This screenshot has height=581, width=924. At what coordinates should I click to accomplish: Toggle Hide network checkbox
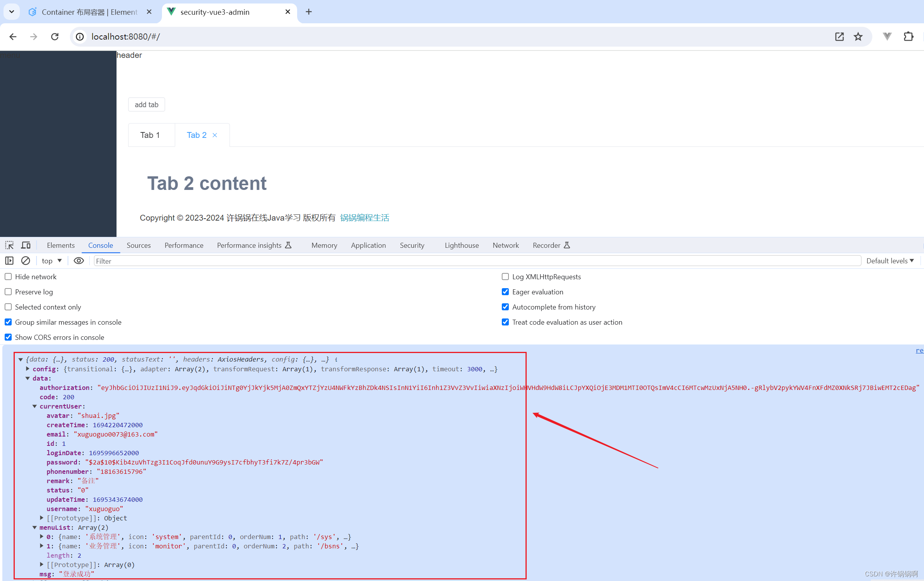(8, 277)
